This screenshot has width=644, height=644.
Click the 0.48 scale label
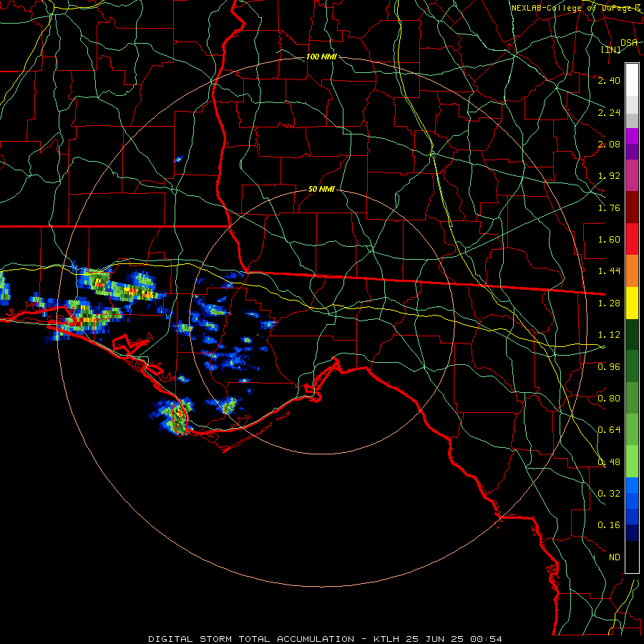point(609,462)
